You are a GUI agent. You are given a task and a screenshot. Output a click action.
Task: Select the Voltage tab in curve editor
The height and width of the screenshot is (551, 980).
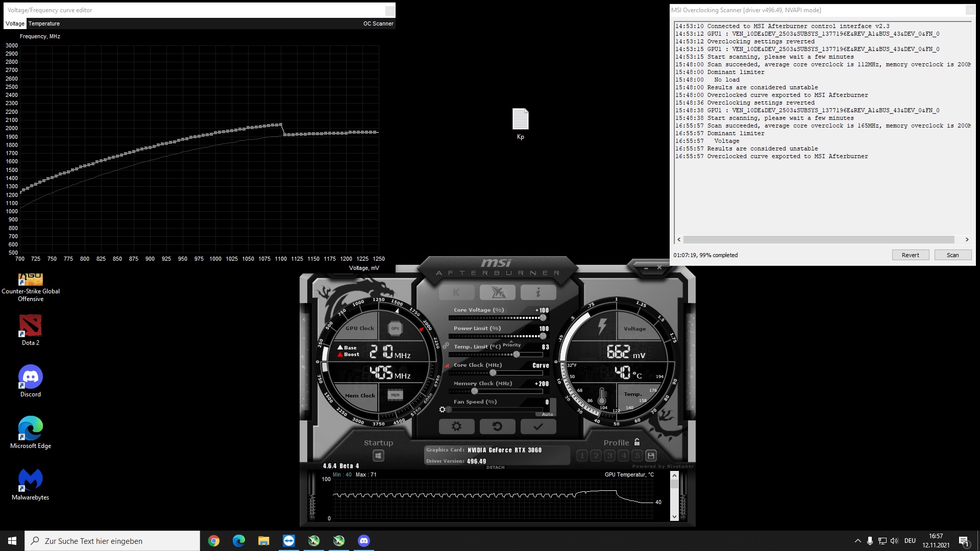[x=15, y=23]
